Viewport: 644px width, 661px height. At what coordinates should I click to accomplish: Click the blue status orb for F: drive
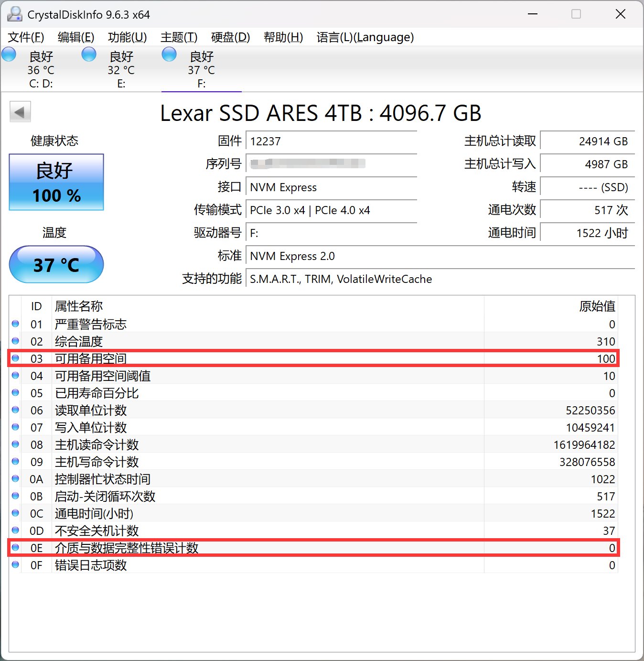coord(169,54)
